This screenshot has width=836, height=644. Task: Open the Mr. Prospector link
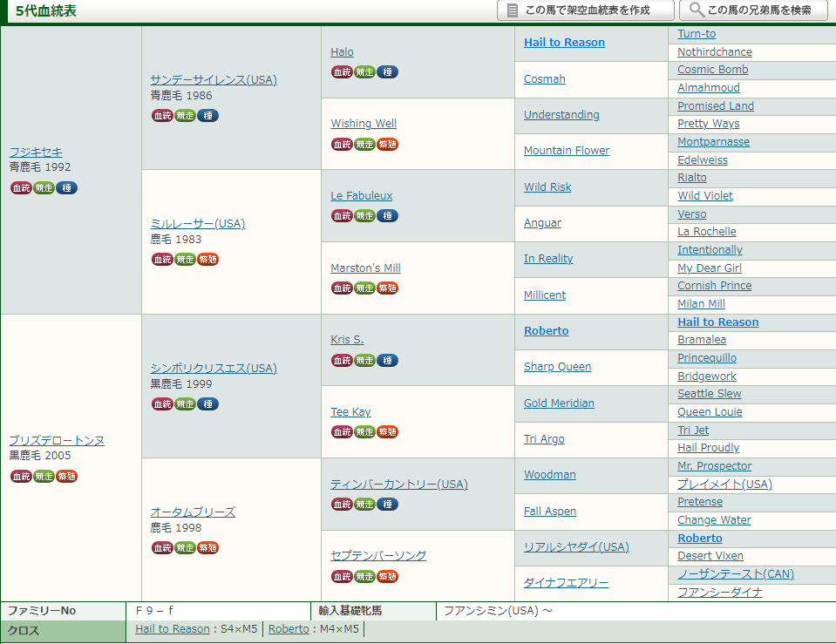(715, 466)
